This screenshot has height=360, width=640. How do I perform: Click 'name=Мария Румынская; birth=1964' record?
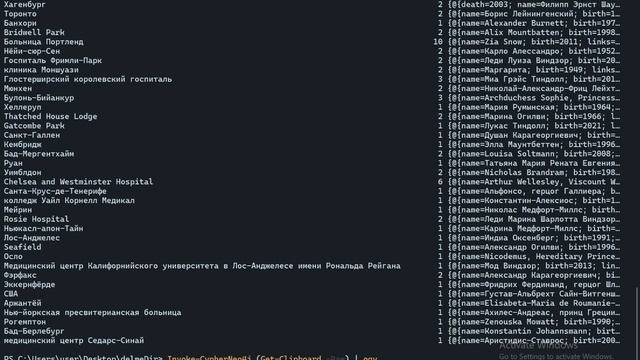[x=534, y=107]
